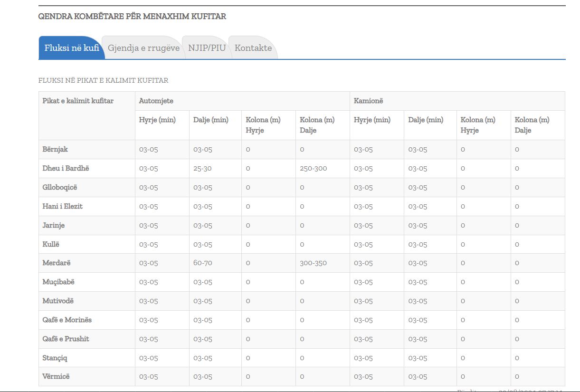The width and height of the screenshot is (580, 392).
Task: Open the Fluksi në kufi tab
Action: pyautogui.click(x=72, y=48)
